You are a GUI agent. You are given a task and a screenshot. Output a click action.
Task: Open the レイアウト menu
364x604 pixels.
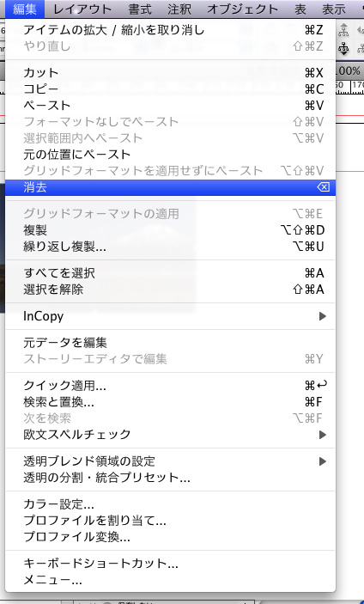pos(82,9)
